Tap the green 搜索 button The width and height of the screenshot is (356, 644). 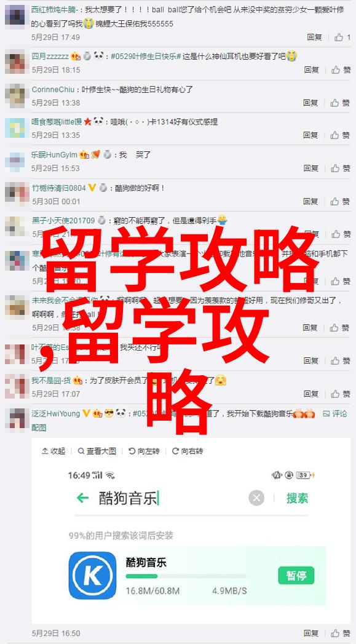298,498
